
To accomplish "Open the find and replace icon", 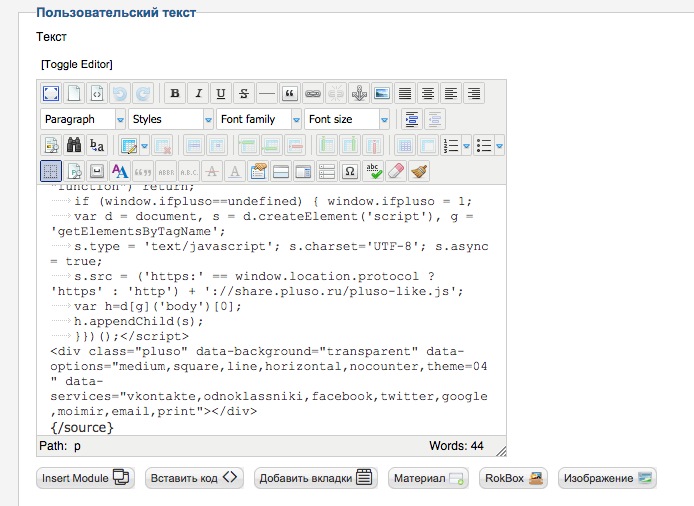I will tap(97, 145).
